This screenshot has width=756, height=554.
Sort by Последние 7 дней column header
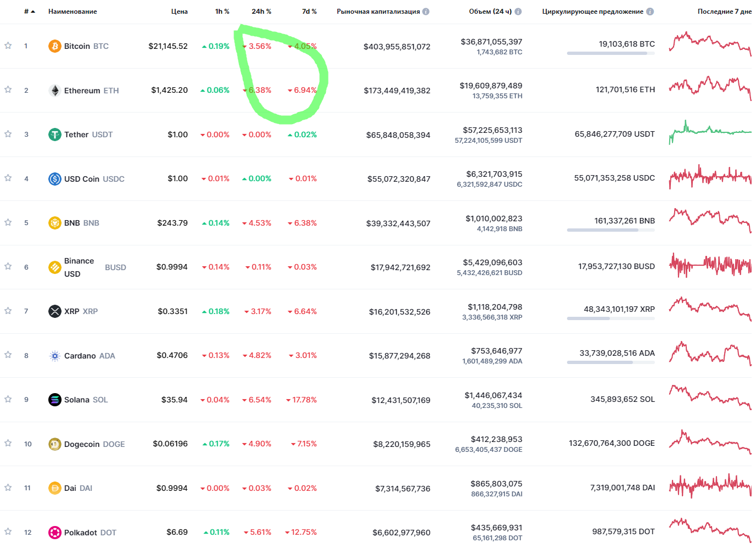click(725, 12)
